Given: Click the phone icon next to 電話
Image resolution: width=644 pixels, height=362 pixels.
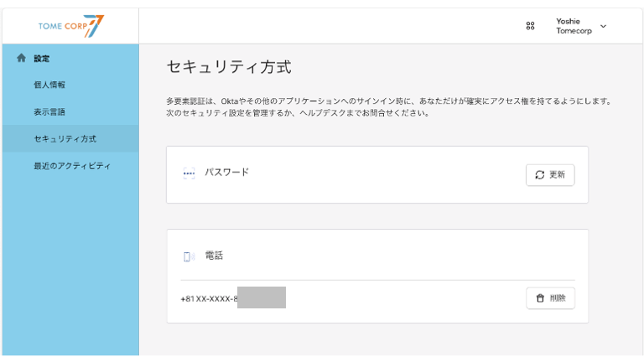Looking at the screenshot, I should 189,256.
